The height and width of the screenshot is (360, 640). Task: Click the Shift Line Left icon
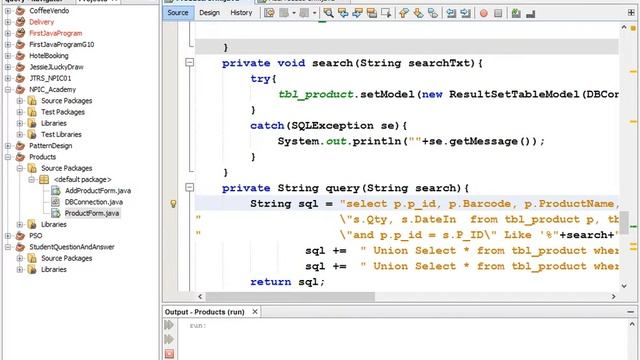click(451, 13)
